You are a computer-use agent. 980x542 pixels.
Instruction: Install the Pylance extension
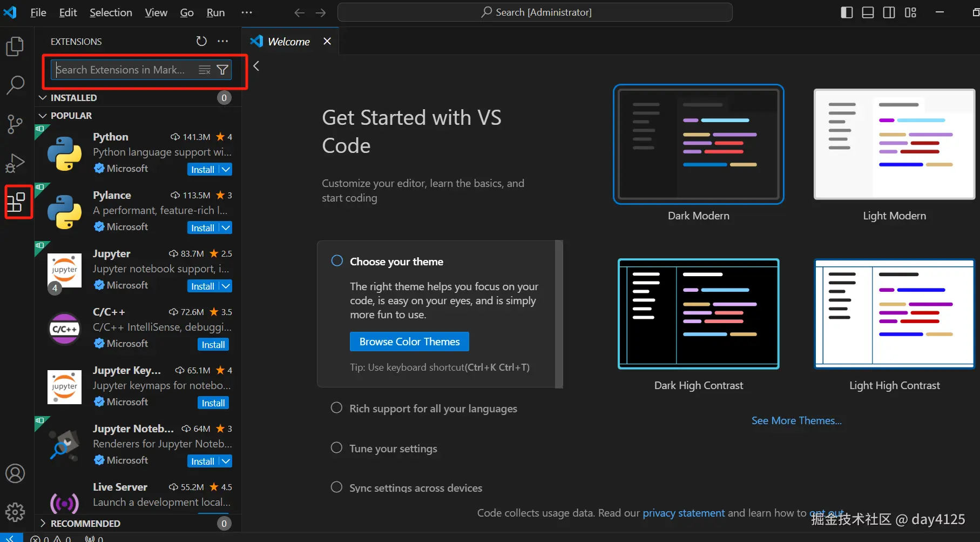click(x=203, y=227)
